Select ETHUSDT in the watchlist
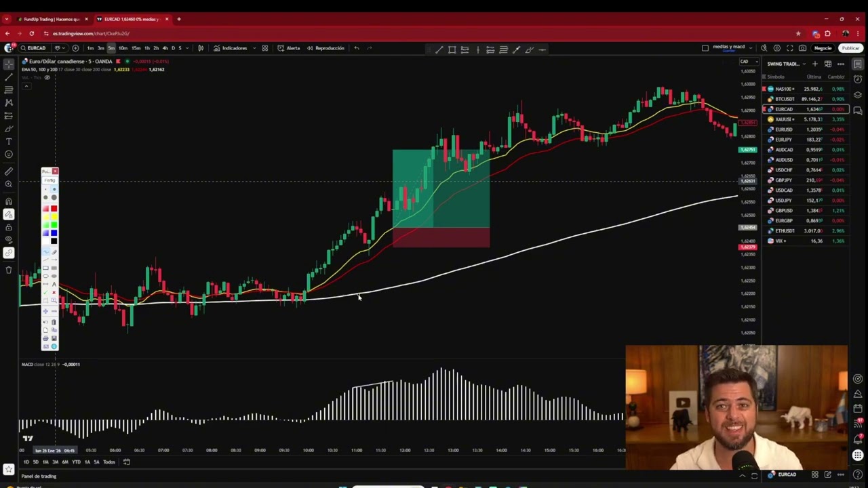Image resolution: width=868 pixels, height=488 pixels. (x=805, y=231)
